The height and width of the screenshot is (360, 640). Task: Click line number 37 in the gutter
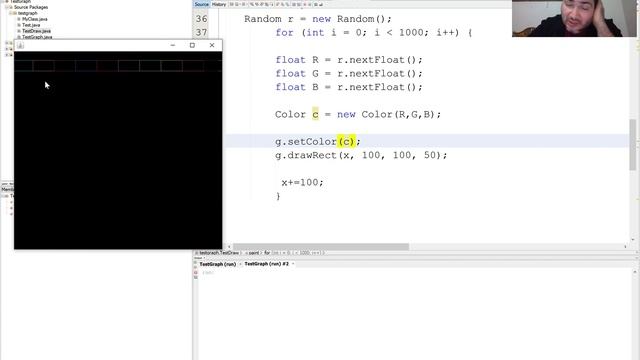[201, 33]
